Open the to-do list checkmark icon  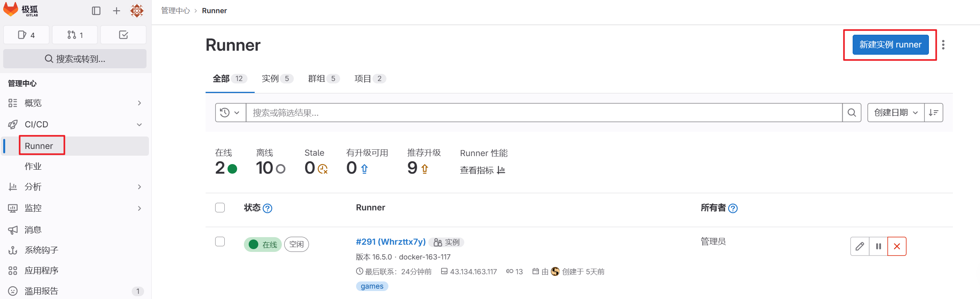(123, 35)
